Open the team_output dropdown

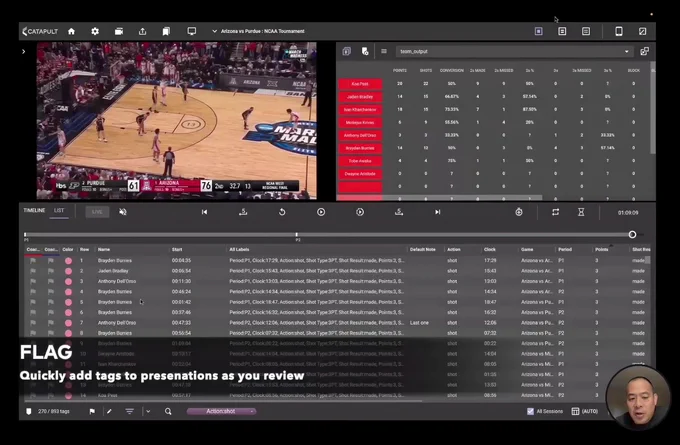[514, 52]
